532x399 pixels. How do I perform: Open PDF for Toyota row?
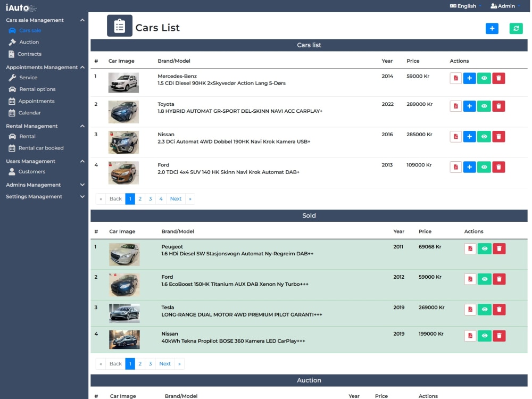coord(455,106)
